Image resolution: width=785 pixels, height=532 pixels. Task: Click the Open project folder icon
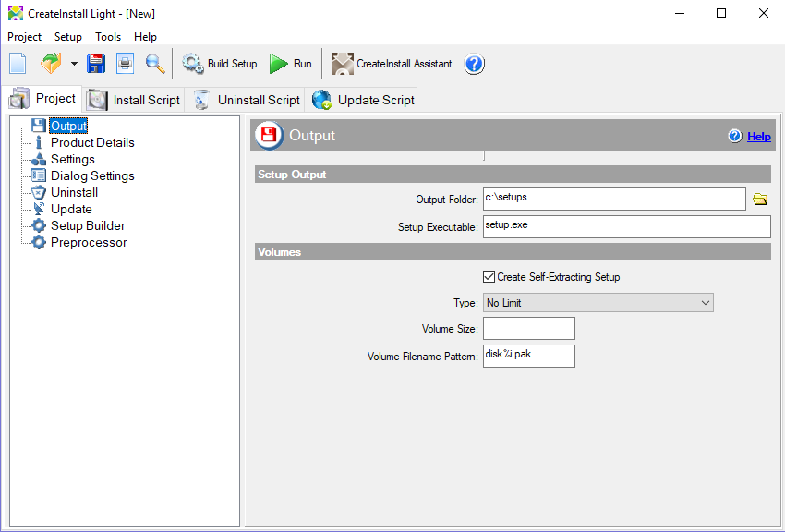click(51, 64)
